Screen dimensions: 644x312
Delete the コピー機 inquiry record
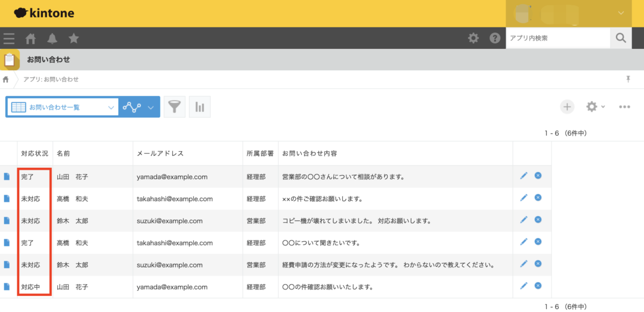538,220
